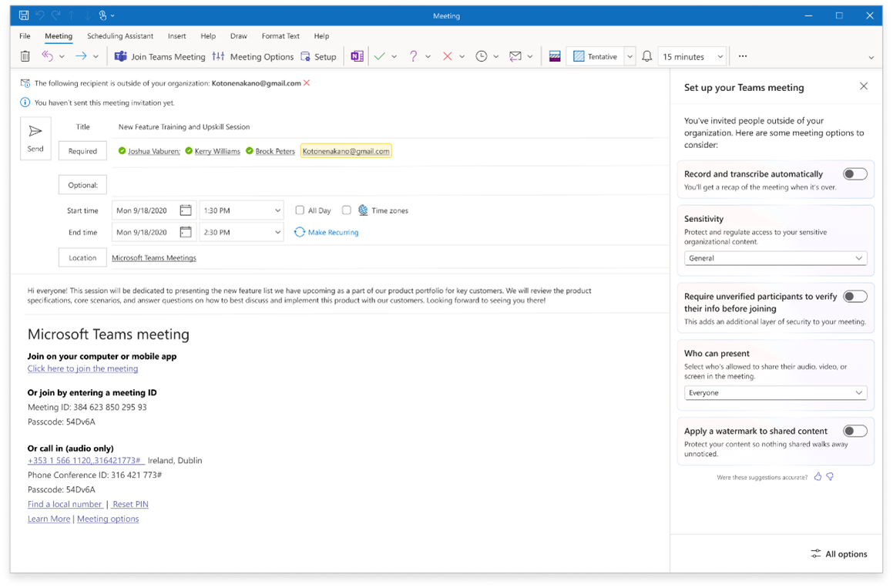Viewport: 893px width, 588px height.
Task: Open the end date calendar picker
Action: [x=186, y=232]
